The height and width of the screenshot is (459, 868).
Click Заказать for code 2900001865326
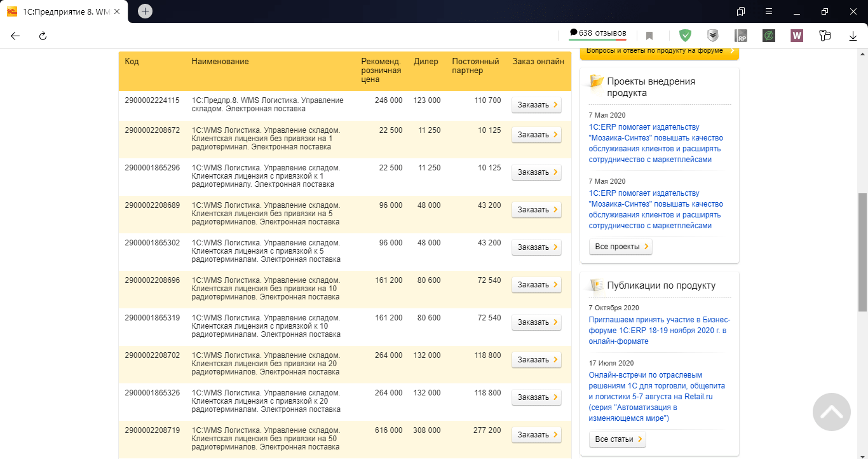536,397
